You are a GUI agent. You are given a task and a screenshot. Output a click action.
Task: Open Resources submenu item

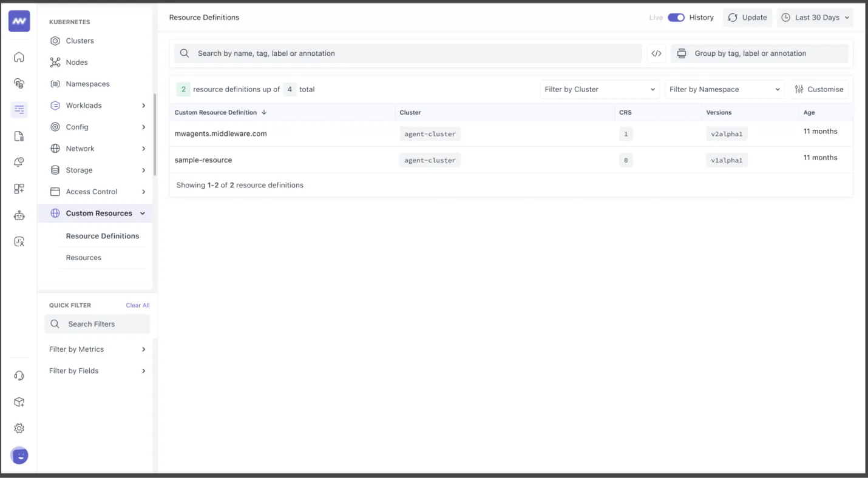84,258
